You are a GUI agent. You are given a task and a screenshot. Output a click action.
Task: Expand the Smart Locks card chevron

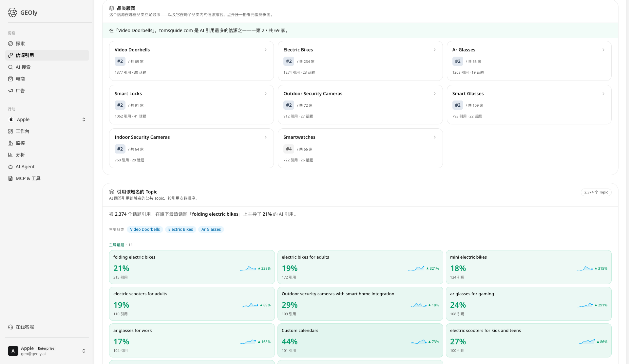tap(266, 94)
